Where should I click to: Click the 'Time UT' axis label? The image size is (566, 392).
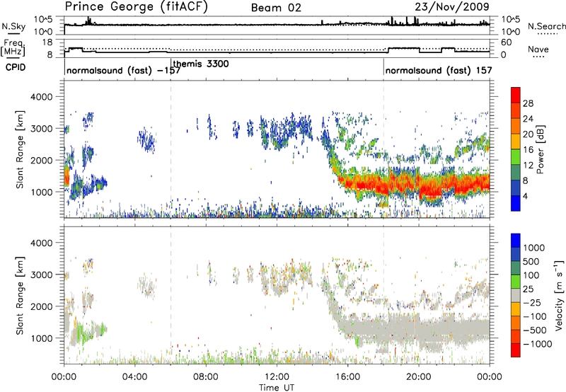point(277,388)
